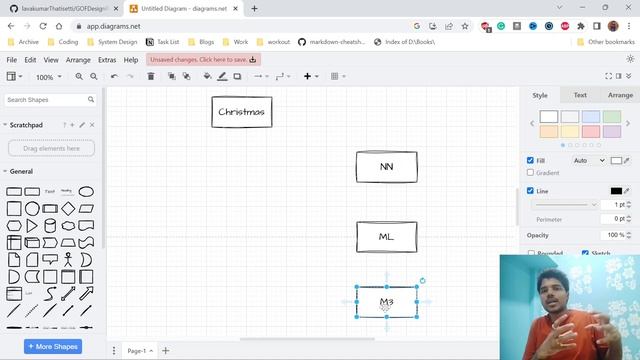
Task: Open the zoom level 100% dropdown
Action: (x=49, y=77)
